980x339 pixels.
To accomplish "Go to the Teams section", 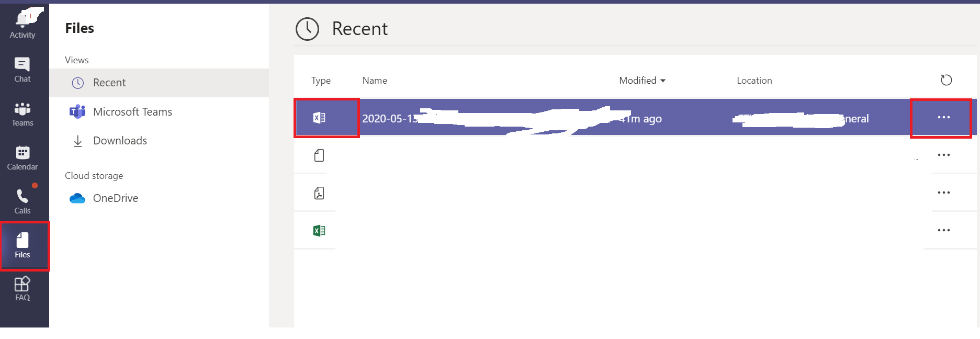I will pos(22,114).
